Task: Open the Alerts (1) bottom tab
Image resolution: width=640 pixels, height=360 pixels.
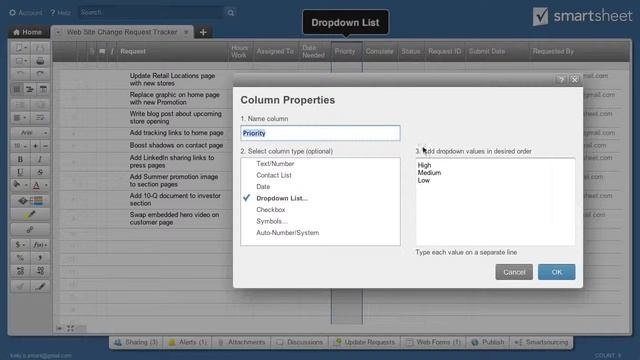Action: (188, 342)
